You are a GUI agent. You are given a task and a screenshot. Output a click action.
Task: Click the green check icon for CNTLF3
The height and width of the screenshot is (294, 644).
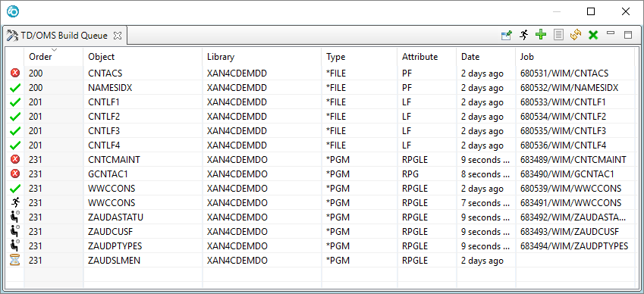[15, 131]
